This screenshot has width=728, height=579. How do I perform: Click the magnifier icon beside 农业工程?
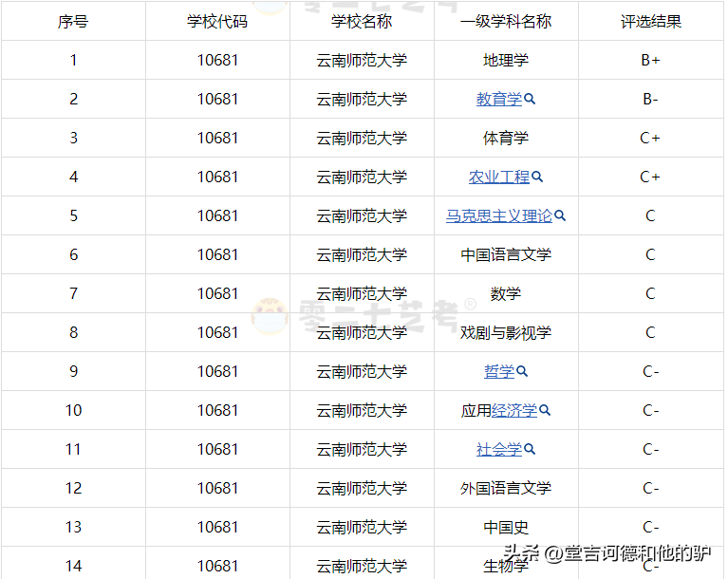pos(537,177)
